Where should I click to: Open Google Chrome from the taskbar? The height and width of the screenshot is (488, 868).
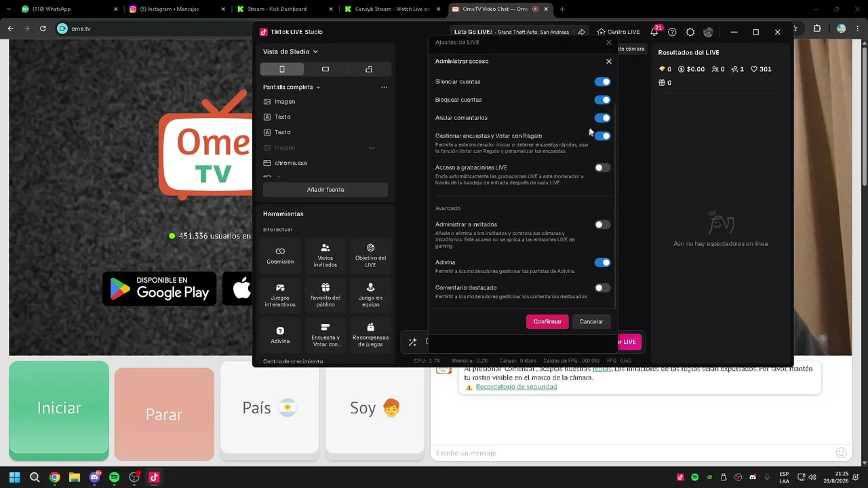pos(54,477)
